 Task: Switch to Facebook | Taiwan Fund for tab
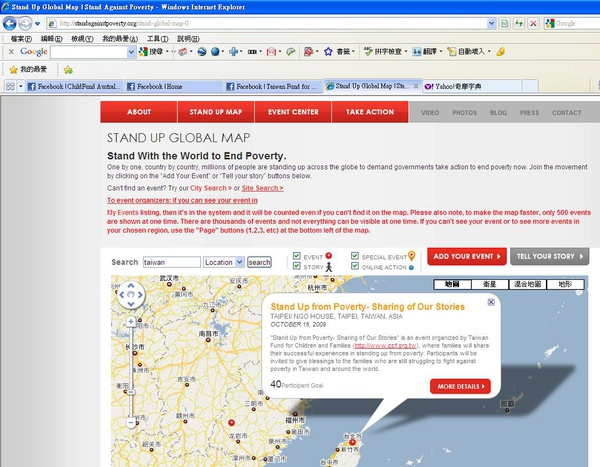click(x=273, y=87)
